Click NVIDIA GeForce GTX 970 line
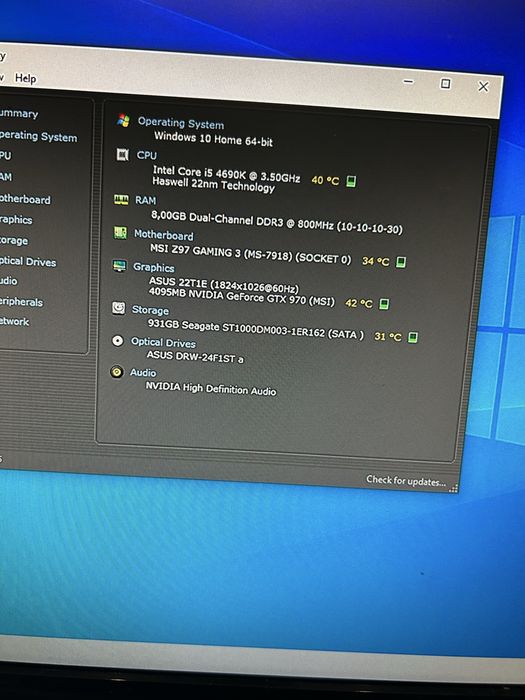The image size is (525, 700). click(242, 296)
